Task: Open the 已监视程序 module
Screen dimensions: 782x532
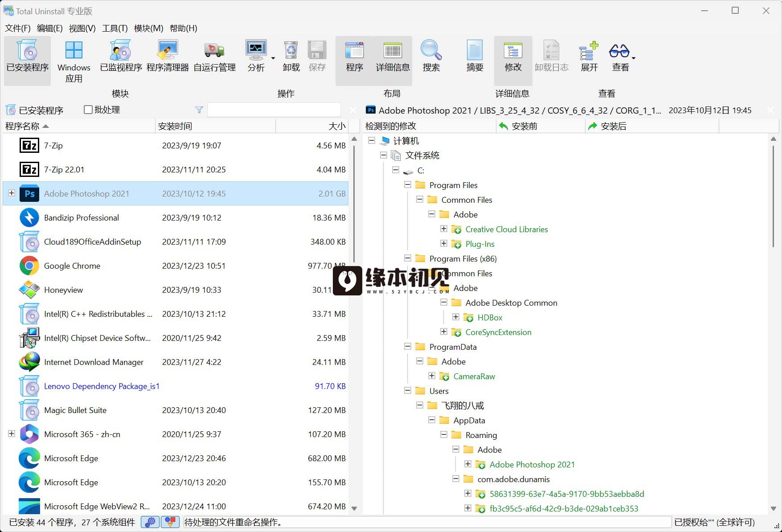Action: point(121,56)
